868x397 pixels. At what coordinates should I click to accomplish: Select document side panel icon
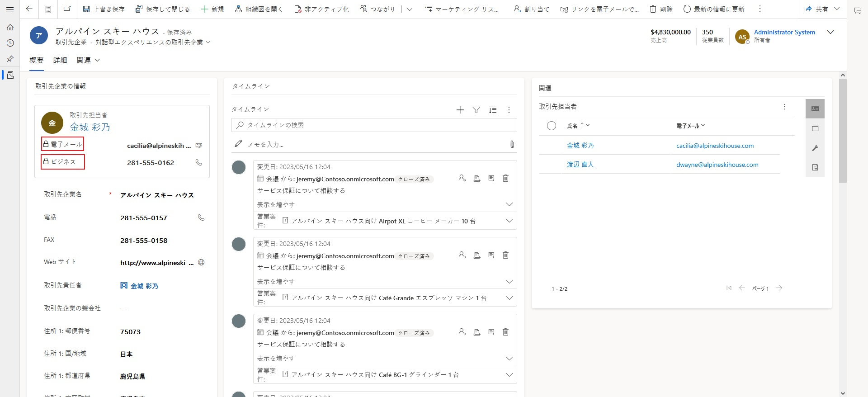coord(815,167)
